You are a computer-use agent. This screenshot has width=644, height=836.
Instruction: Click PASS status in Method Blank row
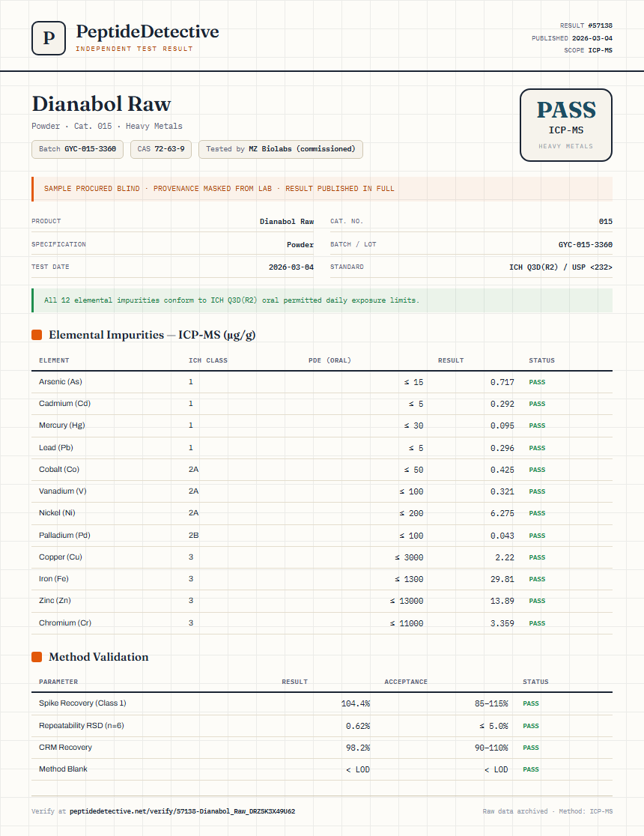click(x=531, y=769)
